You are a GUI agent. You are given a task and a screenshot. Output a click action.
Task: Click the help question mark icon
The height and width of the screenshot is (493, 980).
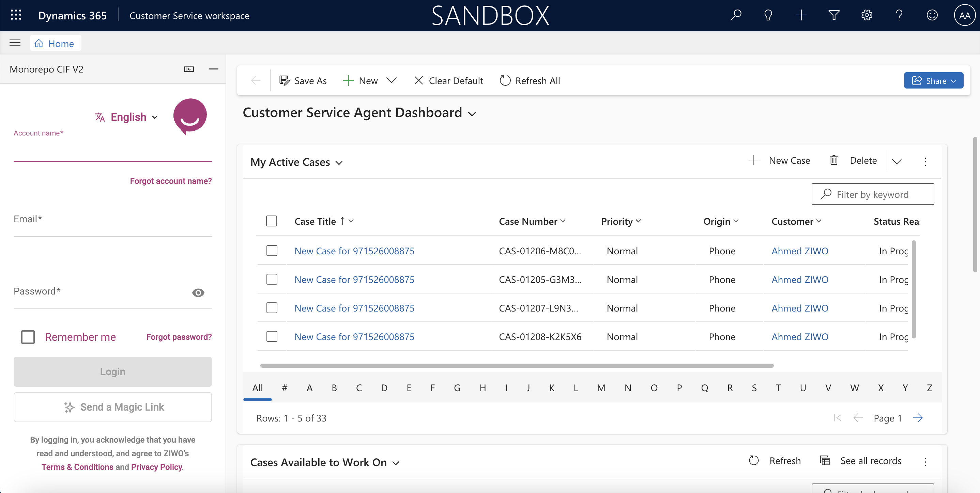[899, 15]
